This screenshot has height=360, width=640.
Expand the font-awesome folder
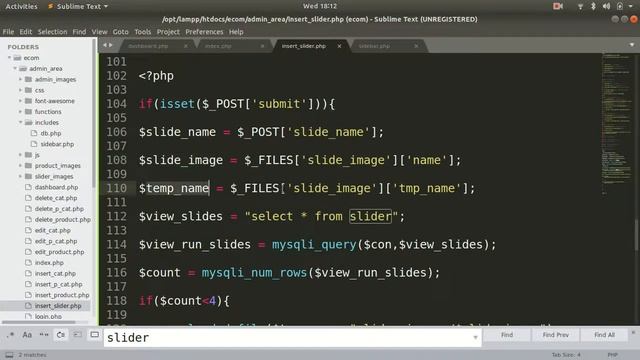[20, 101]
